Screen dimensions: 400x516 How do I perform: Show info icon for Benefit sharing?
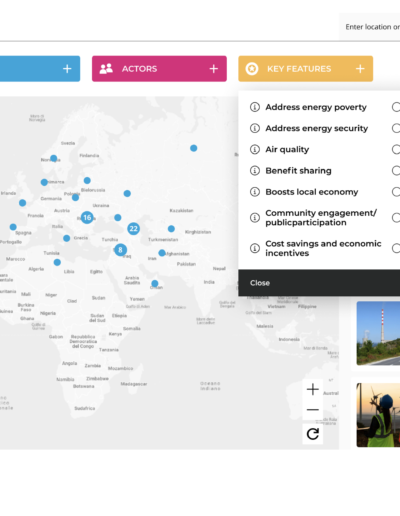click(x=255, y=171)
